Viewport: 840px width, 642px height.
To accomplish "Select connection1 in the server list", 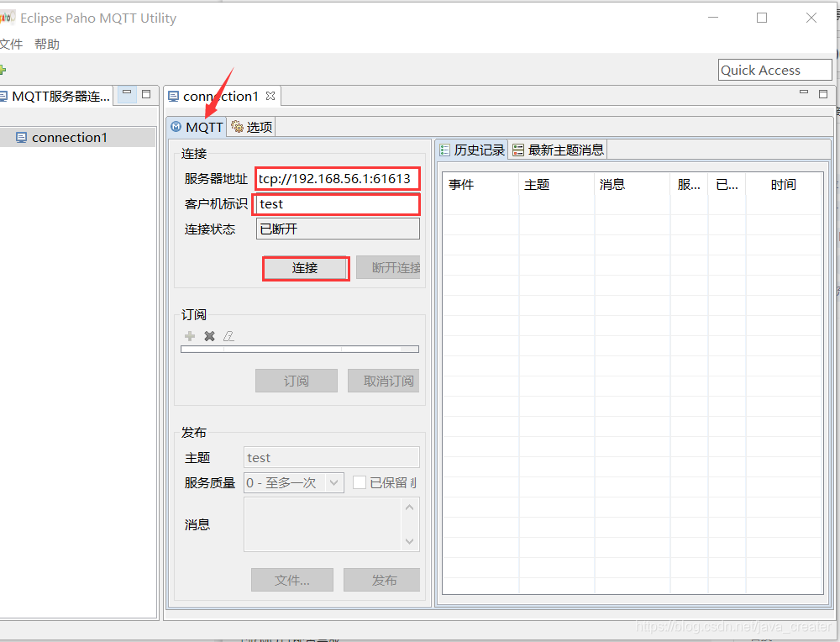I will [78, 138].
